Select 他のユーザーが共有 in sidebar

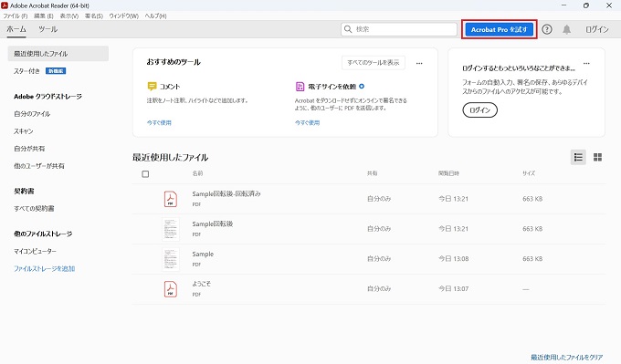tap(39, 166)
